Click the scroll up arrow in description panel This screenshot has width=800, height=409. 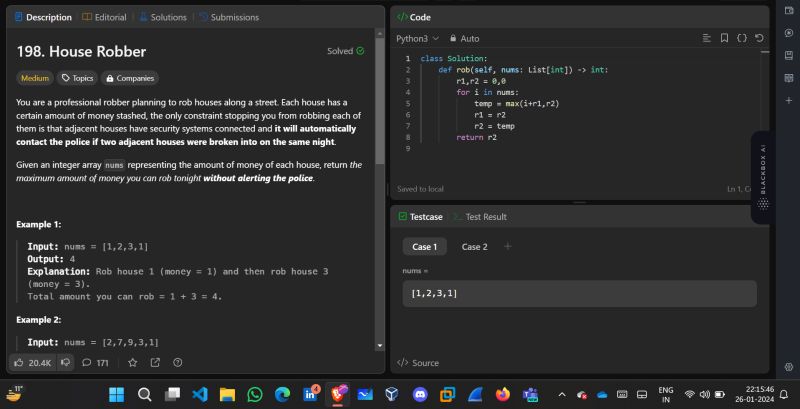click(x=380, y=33)
